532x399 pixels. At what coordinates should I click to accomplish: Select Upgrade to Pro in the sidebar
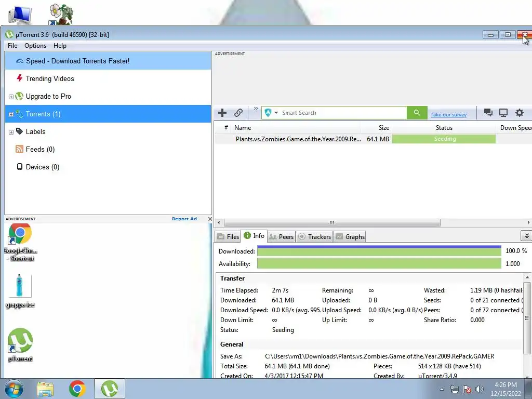(x=108, y=96)
